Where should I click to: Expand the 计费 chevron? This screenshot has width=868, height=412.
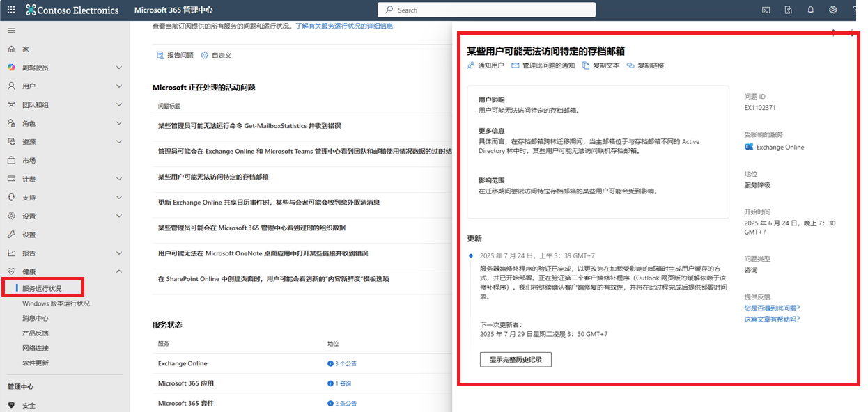pyautogui.click(x=118, y=179)
